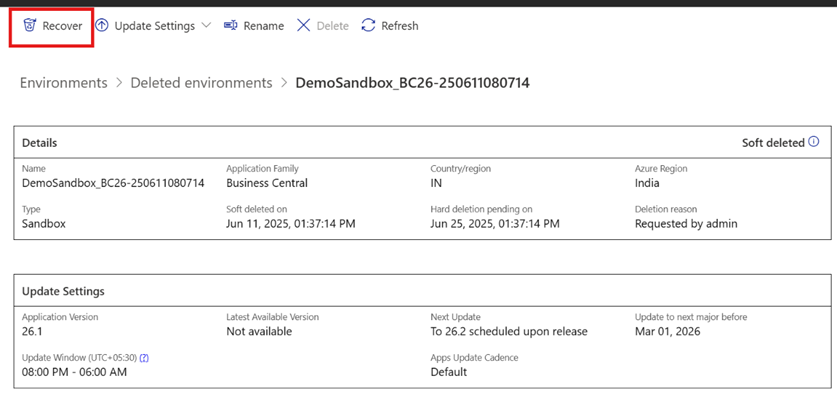Select the Update Settings section heading
The width and height of the screenshot is (837, 416).
[63, 291]
